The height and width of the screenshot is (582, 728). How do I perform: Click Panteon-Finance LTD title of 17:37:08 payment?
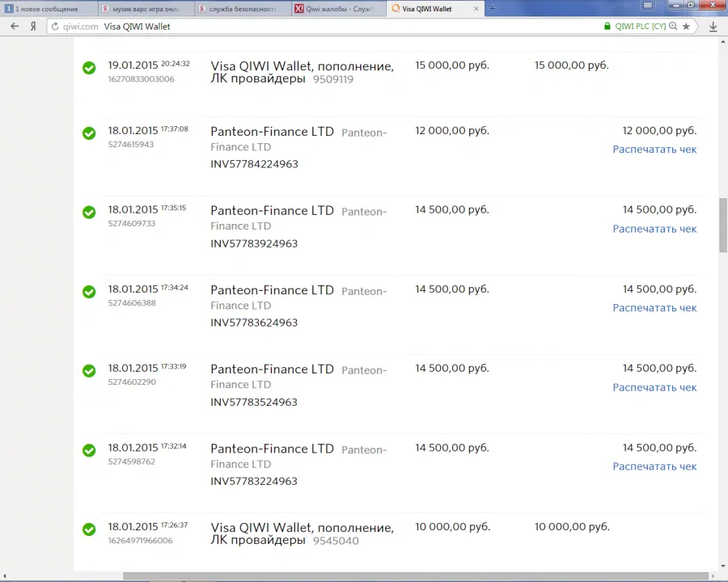(x=272, y=131)
